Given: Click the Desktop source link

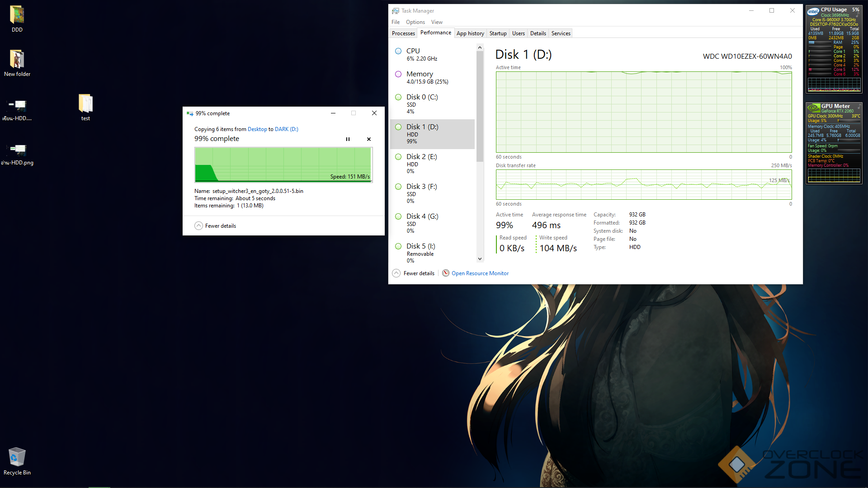Looking at the screenshot, I should tap(257, 129).
